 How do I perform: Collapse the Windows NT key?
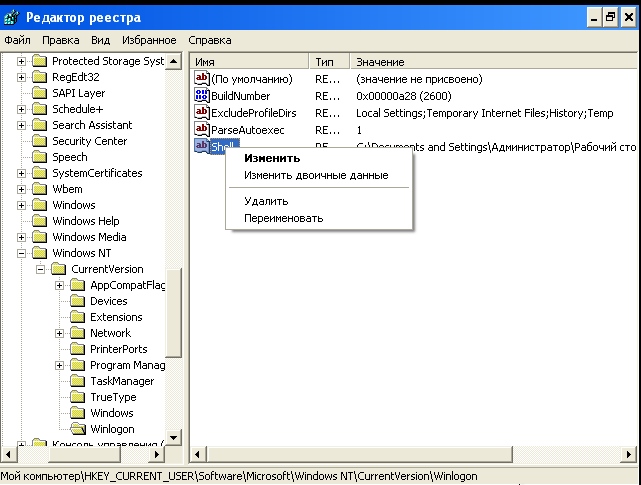[x=21, y=253]
